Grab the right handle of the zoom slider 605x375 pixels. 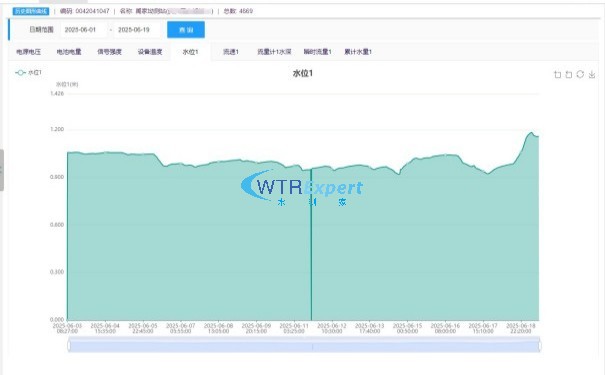point(540,345)
